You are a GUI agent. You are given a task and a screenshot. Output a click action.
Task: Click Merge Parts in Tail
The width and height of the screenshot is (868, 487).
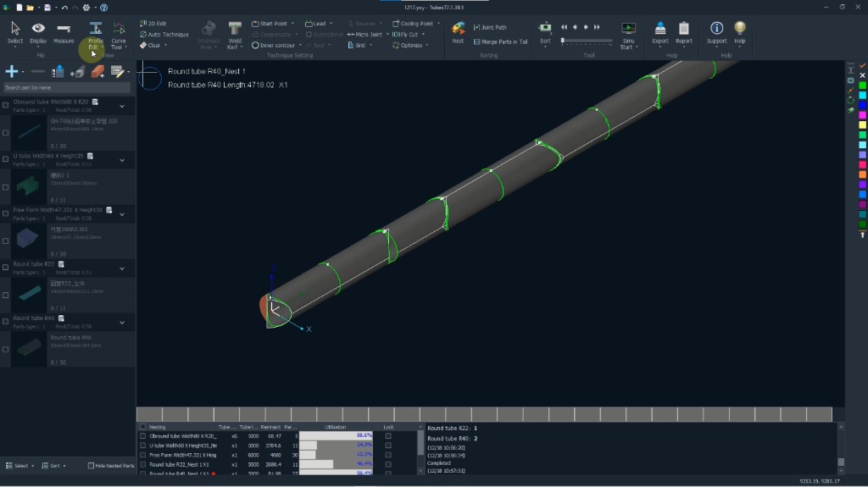tap(500, 42)
